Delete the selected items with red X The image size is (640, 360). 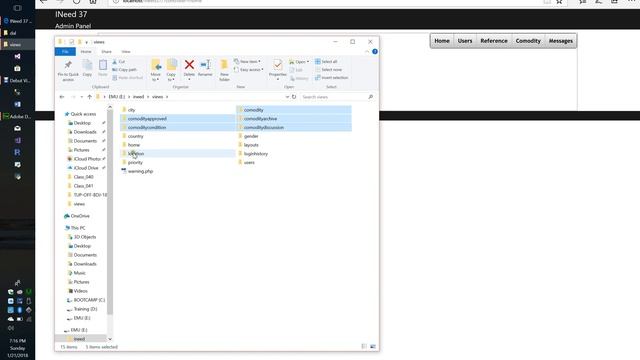(x=189, y=68)
